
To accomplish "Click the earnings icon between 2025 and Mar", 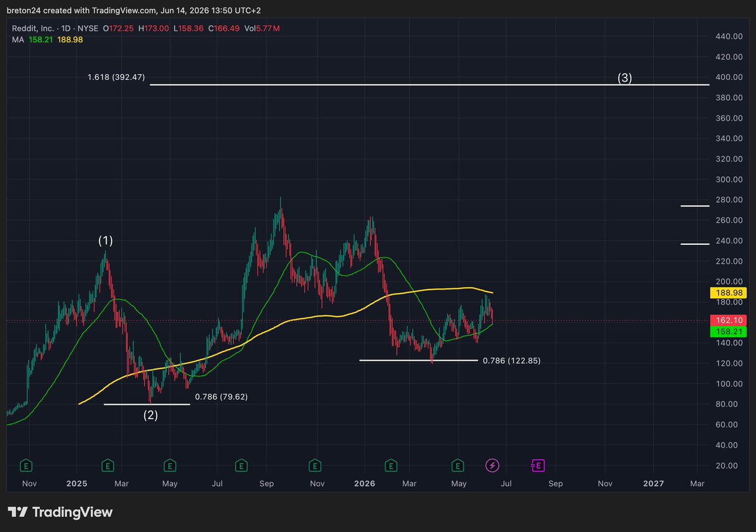I will pyautogui.click(x=108, y=465).
